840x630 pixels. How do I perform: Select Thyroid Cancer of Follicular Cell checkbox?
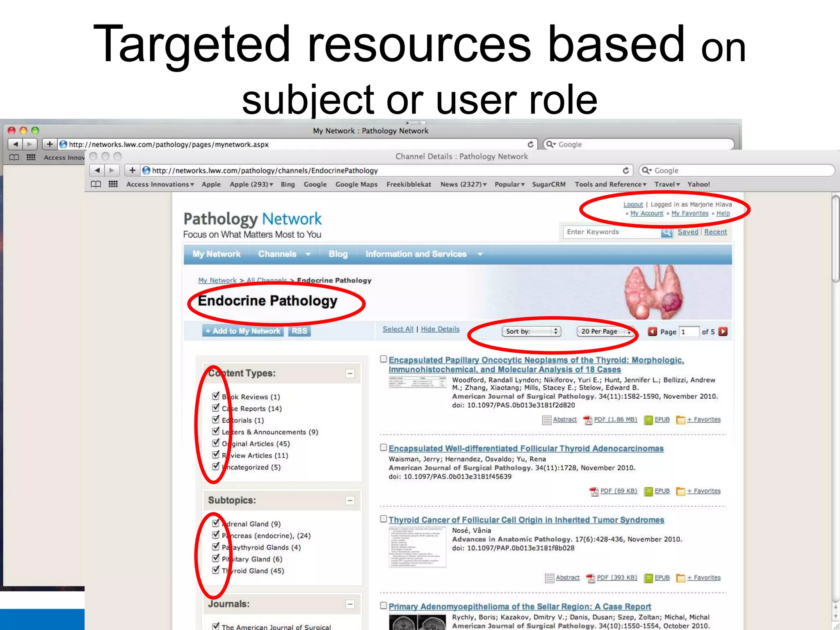tap(383, 519)
